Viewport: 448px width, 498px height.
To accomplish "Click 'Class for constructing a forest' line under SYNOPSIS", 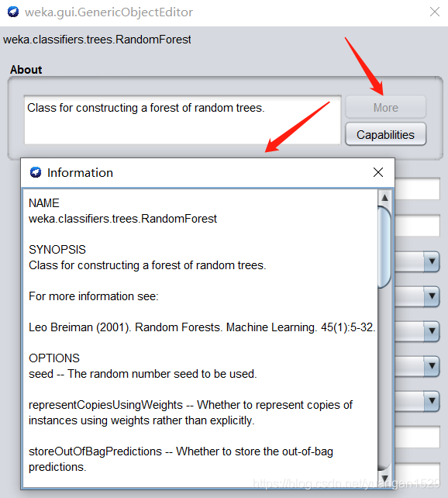I will pyautogui.click(x=147, y=265).
